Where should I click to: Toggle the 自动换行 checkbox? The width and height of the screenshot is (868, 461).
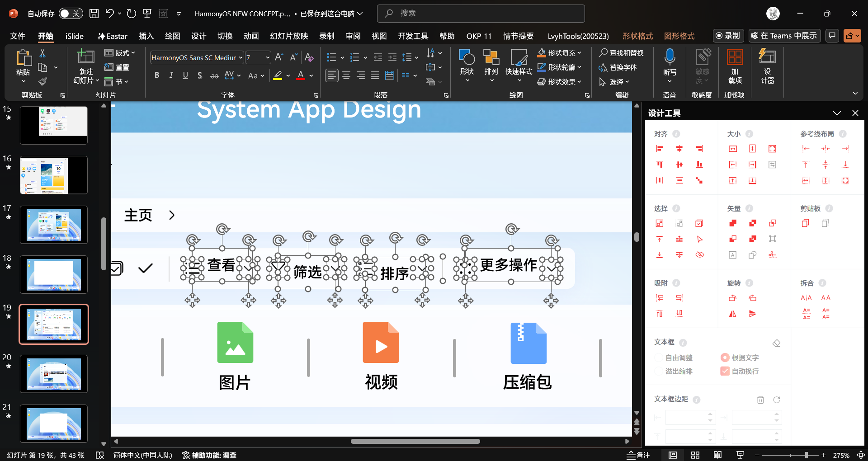tap(725, 371)
